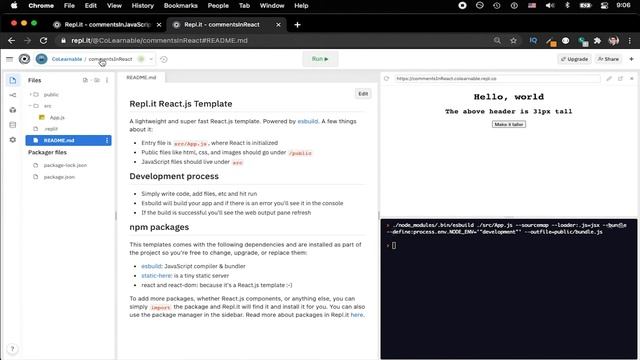Viewport: 640px width, 360px height.
Task: Open the Apple menu
Action: (14, 6)
